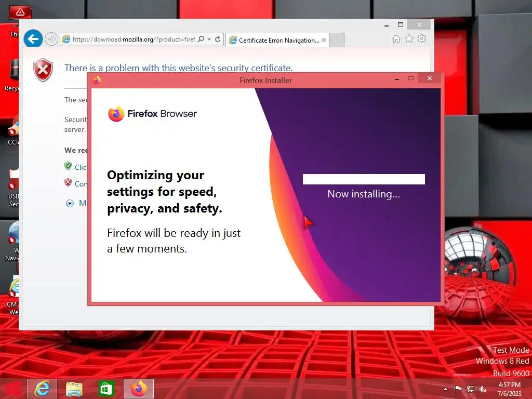Screen dimensions: 532x399
Task: Open File Explorer from the taskbar
Action: [x=74, y=389]
